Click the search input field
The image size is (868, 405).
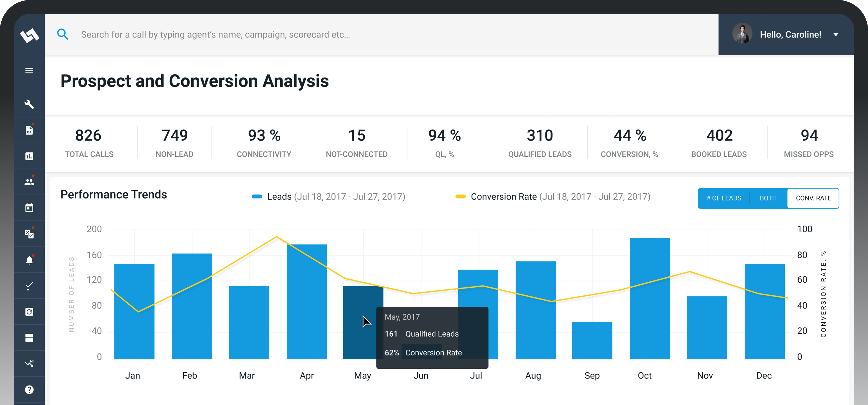click(236, 34)
